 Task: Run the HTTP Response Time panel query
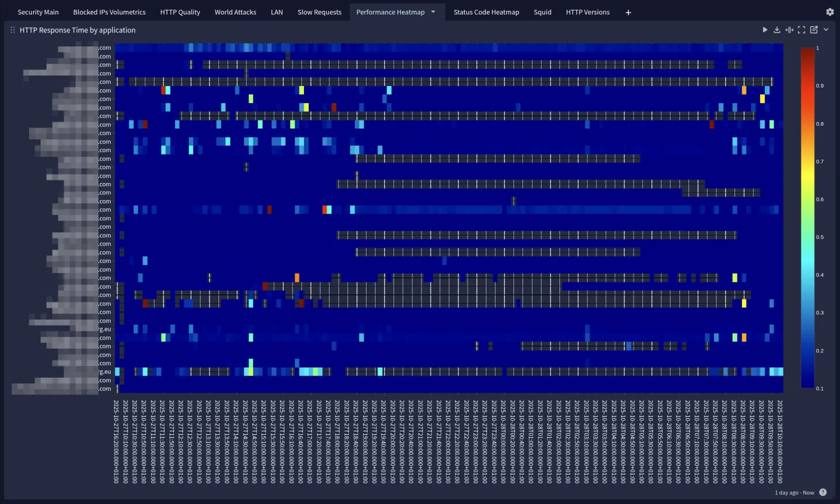tap(764, 30)
